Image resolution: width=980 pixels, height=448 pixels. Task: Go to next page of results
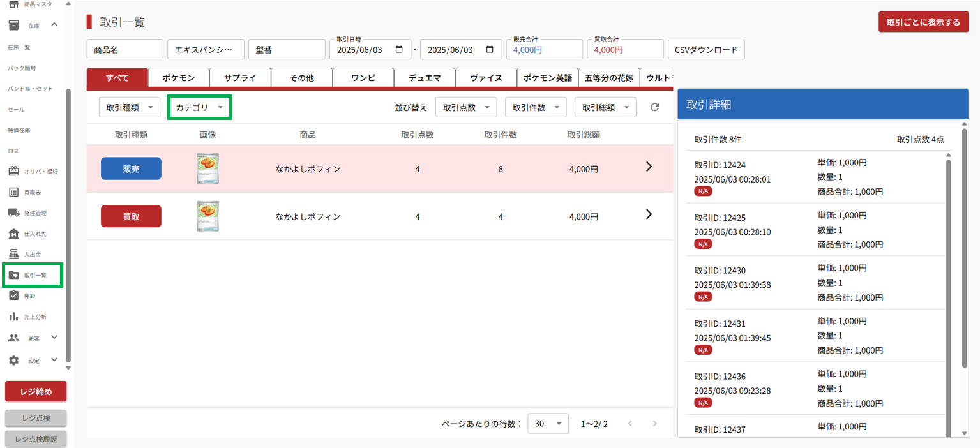coord(654,424)
